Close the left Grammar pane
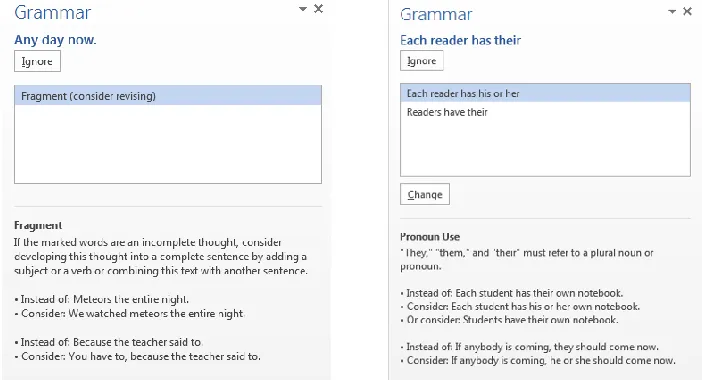This screenshot has height=380, width=702. 318,9
